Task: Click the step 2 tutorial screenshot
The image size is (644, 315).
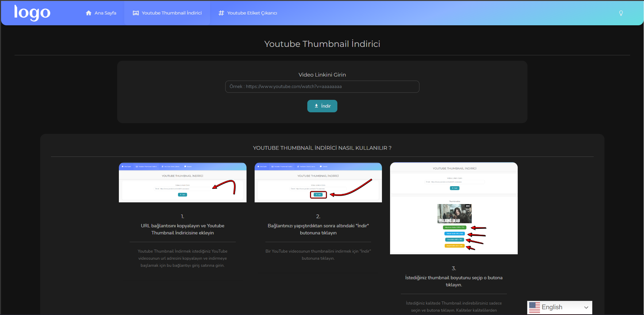Action: pyautogui.click(x=318, y=182)
